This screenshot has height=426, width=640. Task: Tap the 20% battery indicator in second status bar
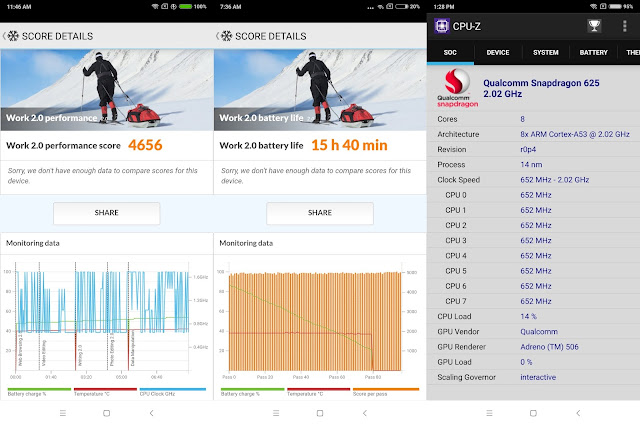[x=407, y=7]
